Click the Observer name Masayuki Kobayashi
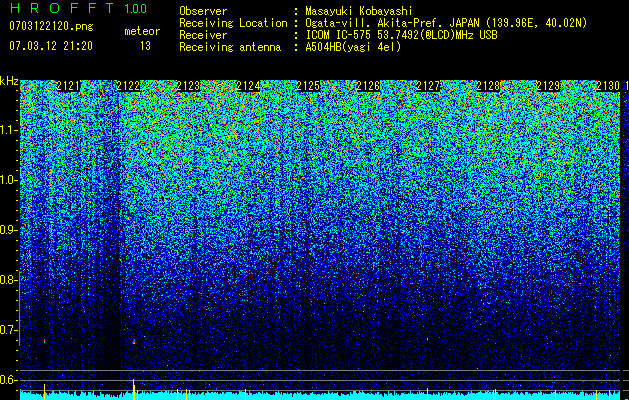The width and height of the screenshot is (629, 400). point(359,11)
